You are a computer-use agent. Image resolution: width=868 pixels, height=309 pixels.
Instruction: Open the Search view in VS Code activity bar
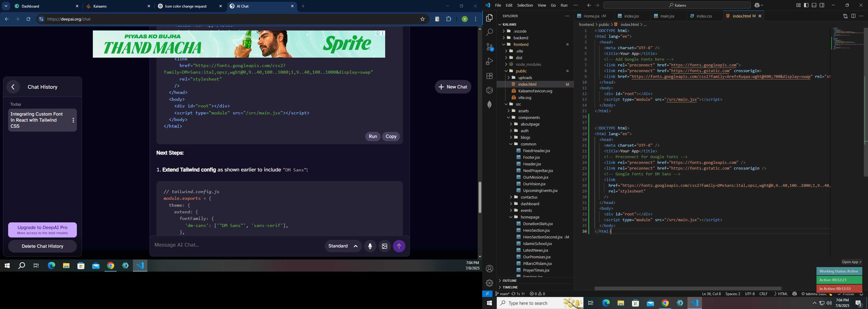489,32
